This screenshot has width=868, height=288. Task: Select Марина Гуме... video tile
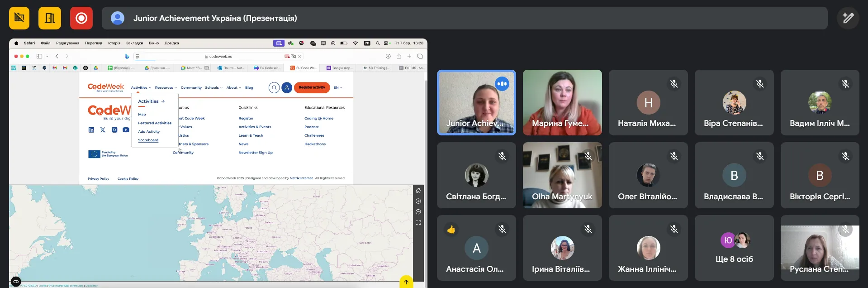[562, 102]
